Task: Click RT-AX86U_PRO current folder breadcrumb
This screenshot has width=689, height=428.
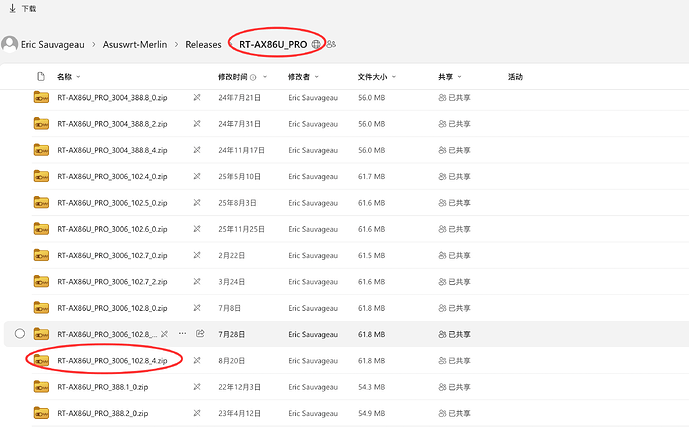Action: tap(273, 44)
